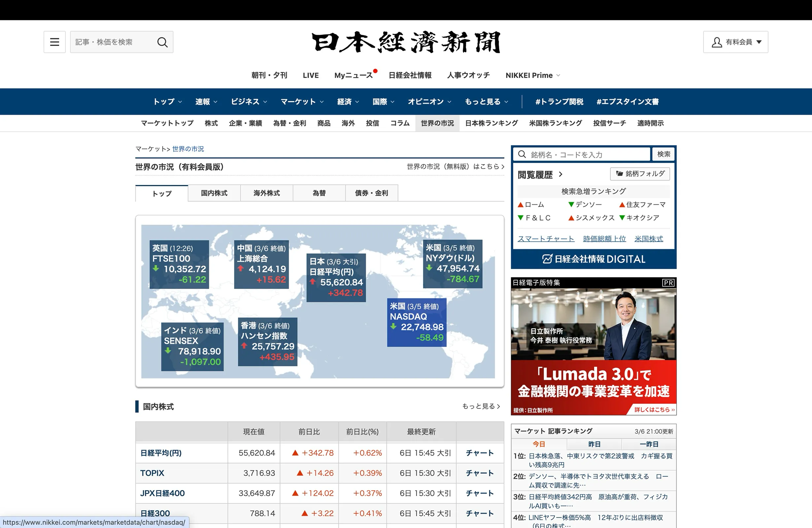Open the 2位 デンソー article
812x528 pixels.
pyautogui.click(x=598, y=480)
